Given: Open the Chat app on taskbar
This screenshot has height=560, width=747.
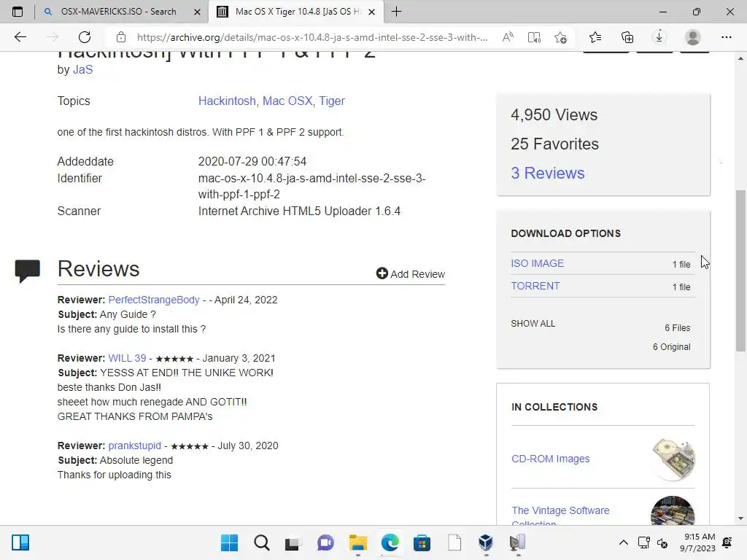Looking at the screenshot, I should 325,542.
